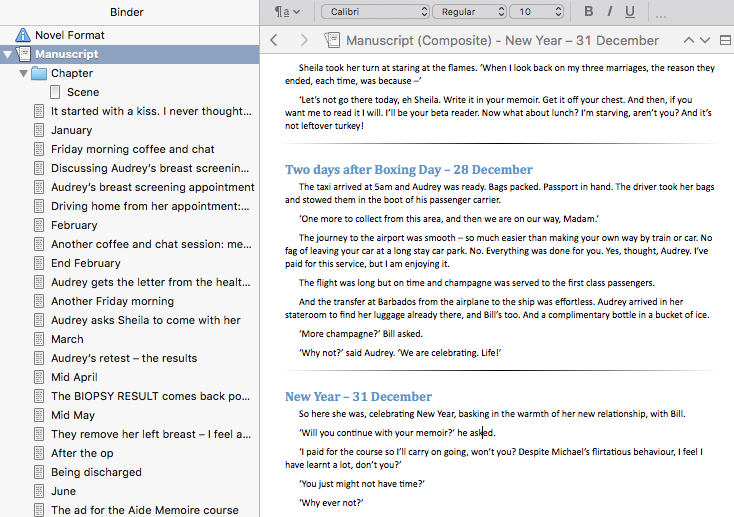This screenshot has height=517, width=734.
Task: Select the Chapter folder
Action: pyautogui.click(x=72, y=74)
